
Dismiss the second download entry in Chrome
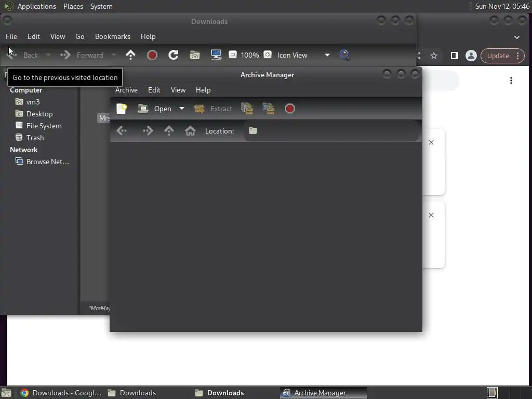tap(431, 215)
